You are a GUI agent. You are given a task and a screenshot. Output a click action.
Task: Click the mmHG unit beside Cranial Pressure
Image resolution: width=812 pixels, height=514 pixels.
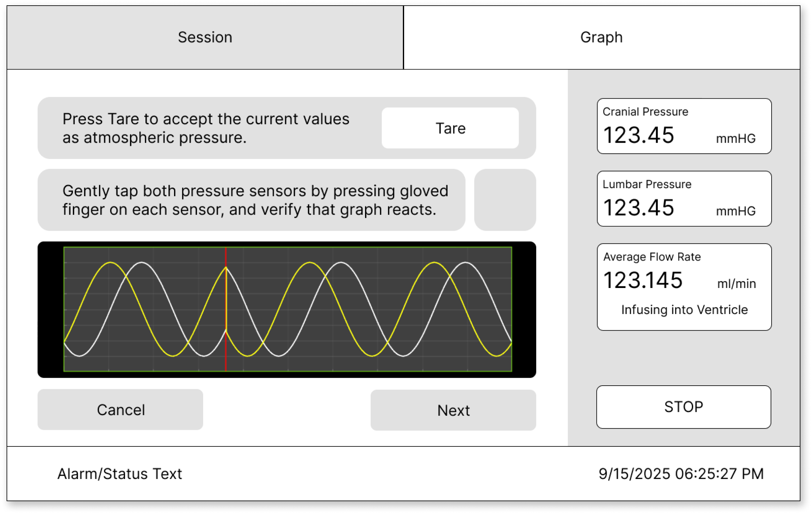[736, 138]
